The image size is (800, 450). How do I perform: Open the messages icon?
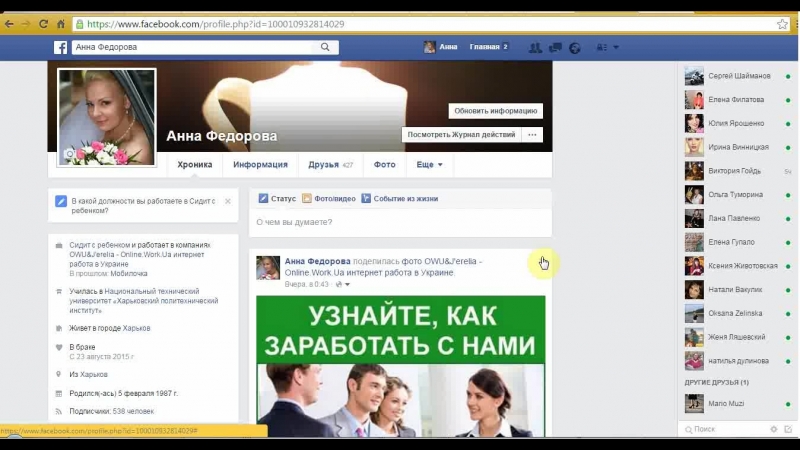(555, 47)
